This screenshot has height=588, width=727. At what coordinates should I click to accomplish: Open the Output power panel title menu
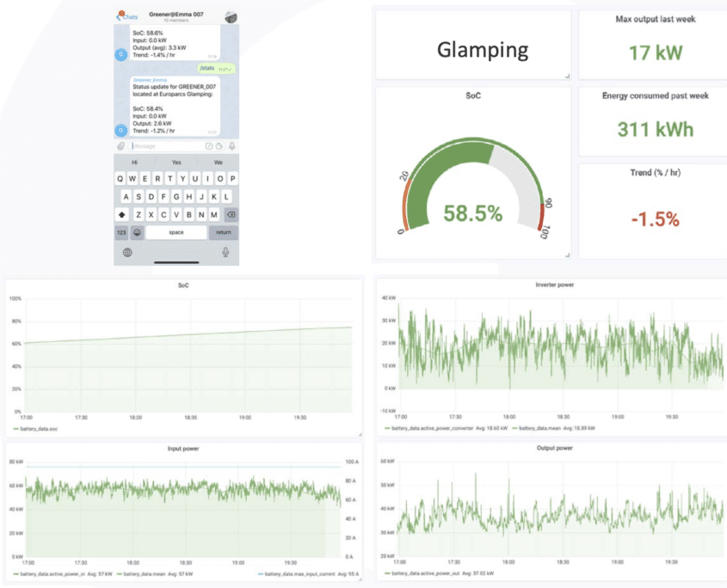pos(553,448)
